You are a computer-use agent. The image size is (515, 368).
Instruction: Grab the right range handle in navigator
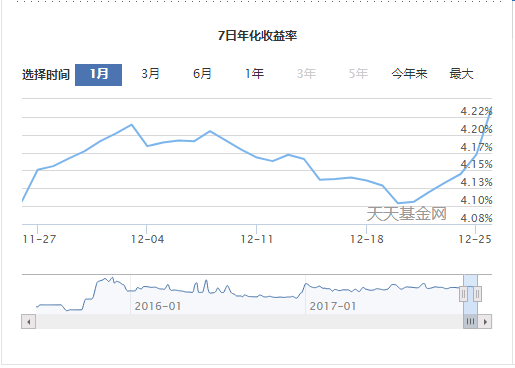click(x=477, y=294)
